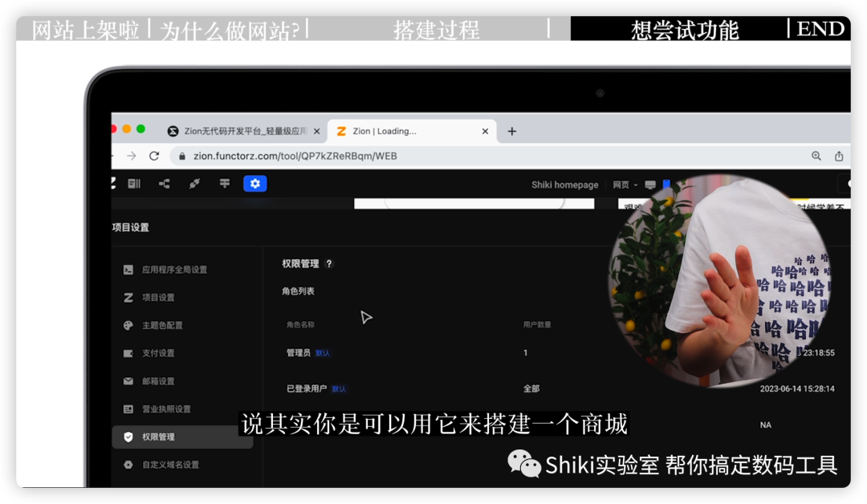Click the 角色列表 section heading
The height and width of the screenshot is (504, 867).
click(x=298, y=291)
